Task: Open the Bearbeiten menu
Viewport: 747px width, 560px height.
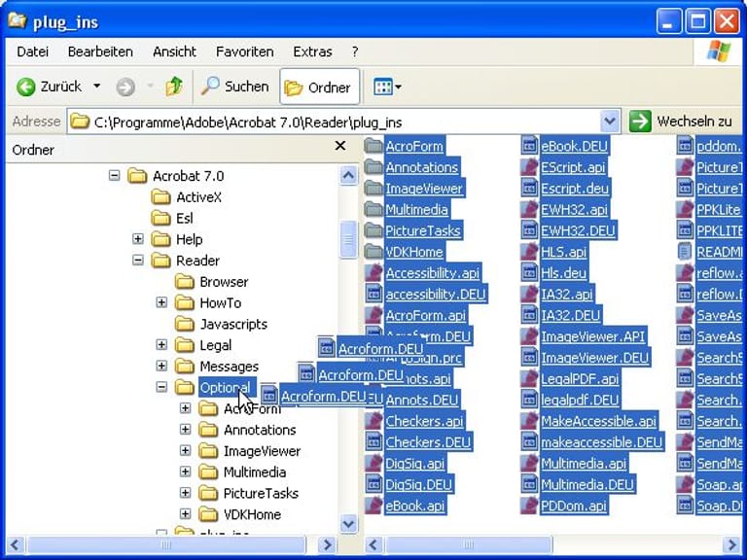Action: pyautogui.click(x=100, y=52)
